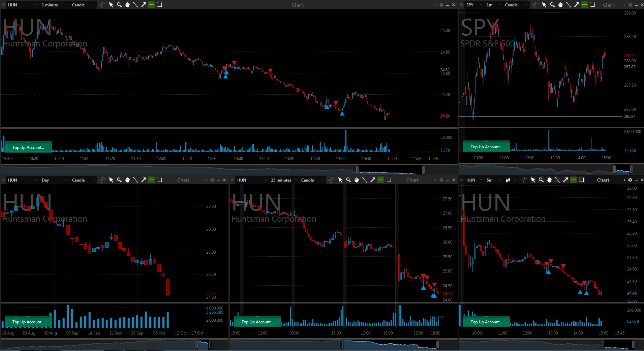Pick trend line tool in HUN 15 minutes chart

tap(365, 180)
